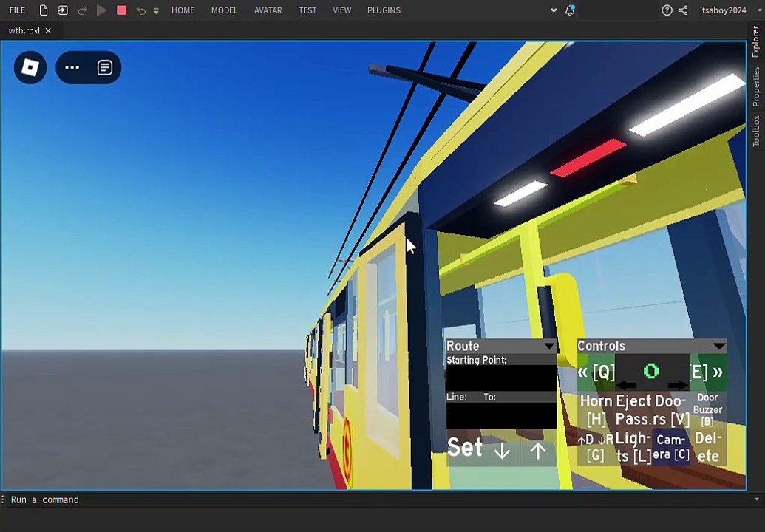Click the Open file icon next to New
Image resolution: width=765 pixels, height=532 pixels.
click(63, 10)
